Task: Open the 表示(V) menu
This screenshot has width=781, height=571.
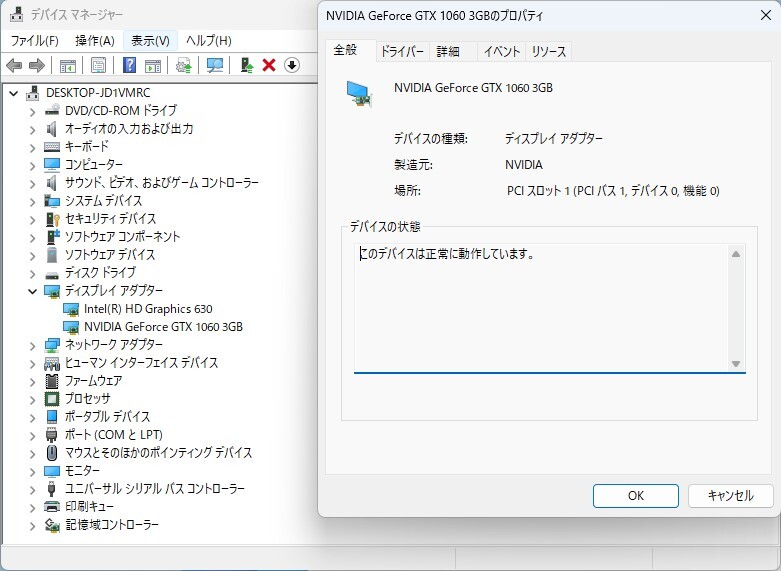Action: click(x=150, y=40)
